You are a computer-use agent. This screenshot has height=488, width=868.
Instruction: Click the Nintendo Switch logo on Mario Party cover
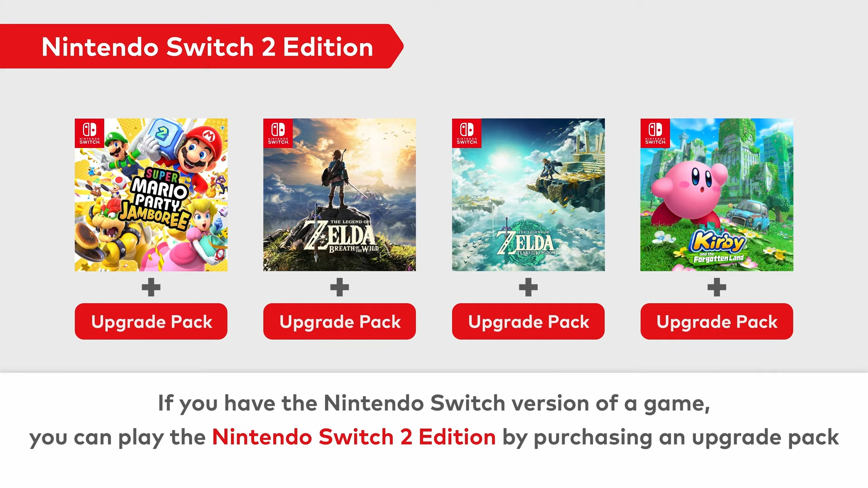[x=90, y=133]
